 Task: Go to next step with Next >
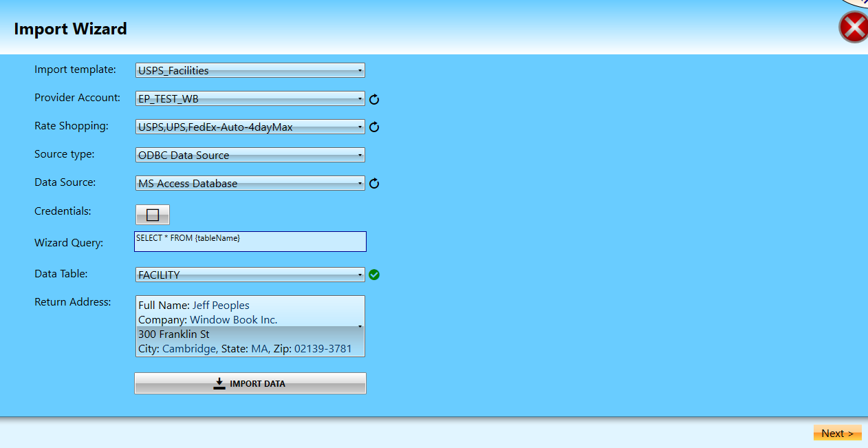click(837, 433)
